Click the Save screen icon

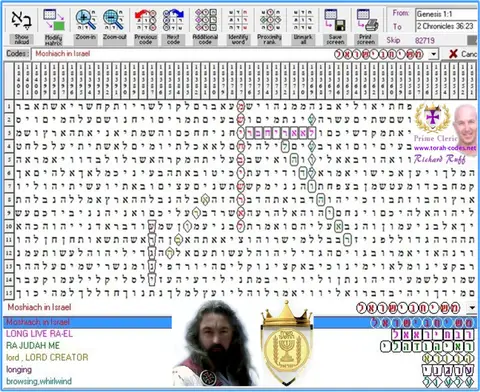[335, 20]
